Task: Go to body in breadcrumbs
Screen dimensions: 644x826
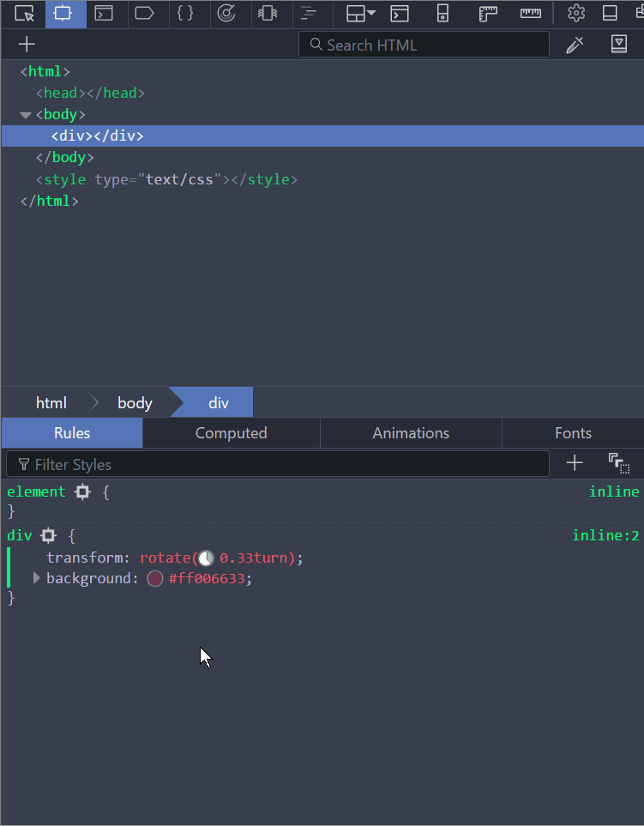Action: click(x=135, y=403)
